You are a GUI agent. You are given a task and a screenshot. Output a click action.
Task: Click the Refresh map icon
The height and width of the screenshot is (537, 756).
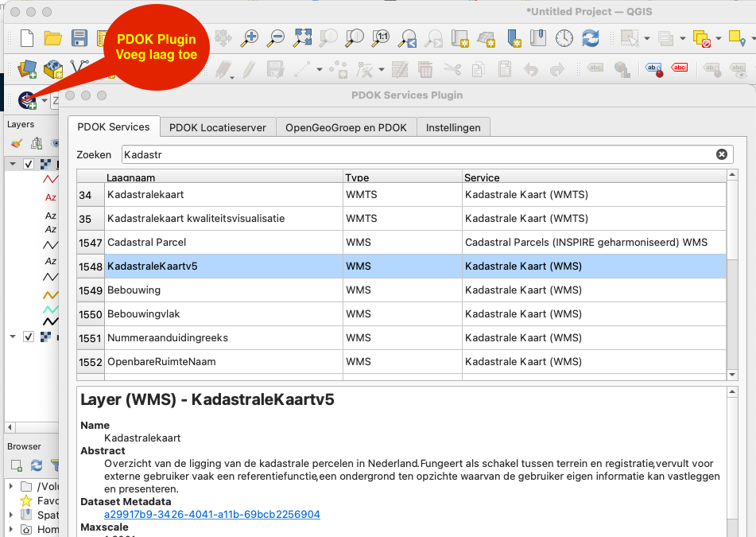click(591, 38)
